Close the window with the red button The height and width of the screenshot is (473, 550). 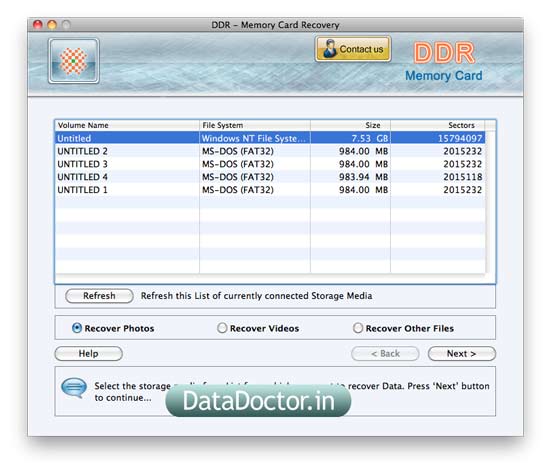click(x=38, y=25)
